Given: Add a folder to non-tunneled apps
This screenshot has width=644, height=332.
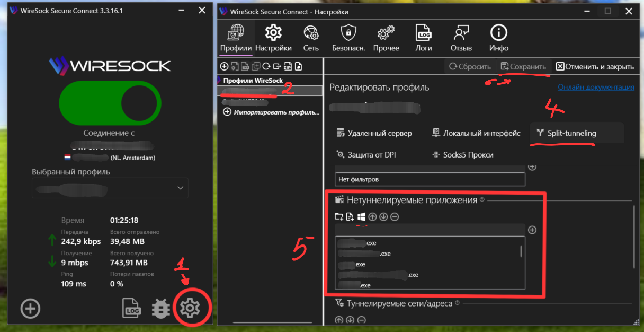Looking at the screenshot, I should pyautogui.click(x=339, y=216).
